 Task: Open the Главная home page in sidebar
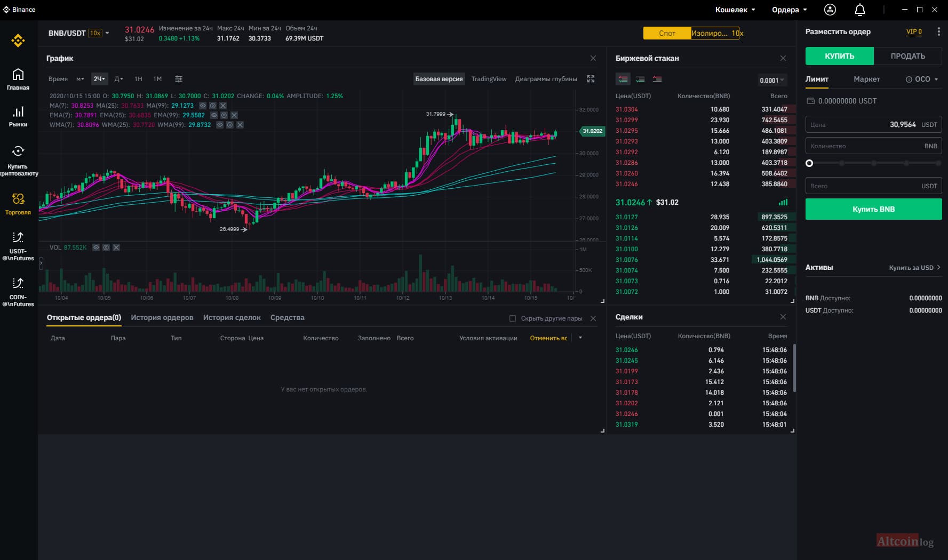[x=18, y=79]
